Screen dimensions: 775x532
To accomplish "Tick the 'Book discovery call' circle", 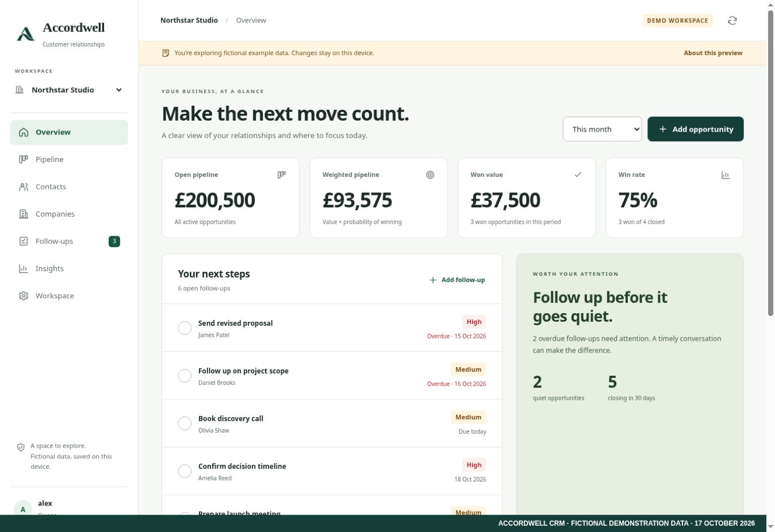I will [x=185, y=423].
